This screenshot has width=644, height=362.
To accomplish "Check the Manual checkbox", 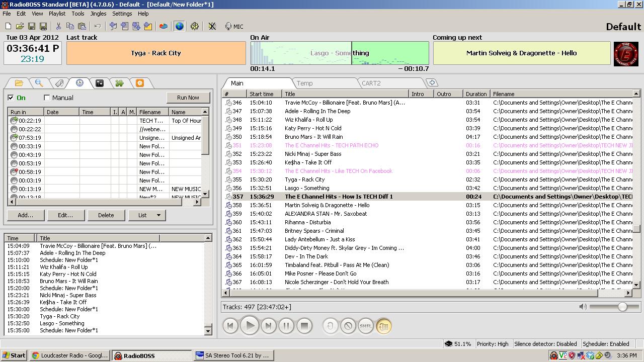I will click(47, 98).
